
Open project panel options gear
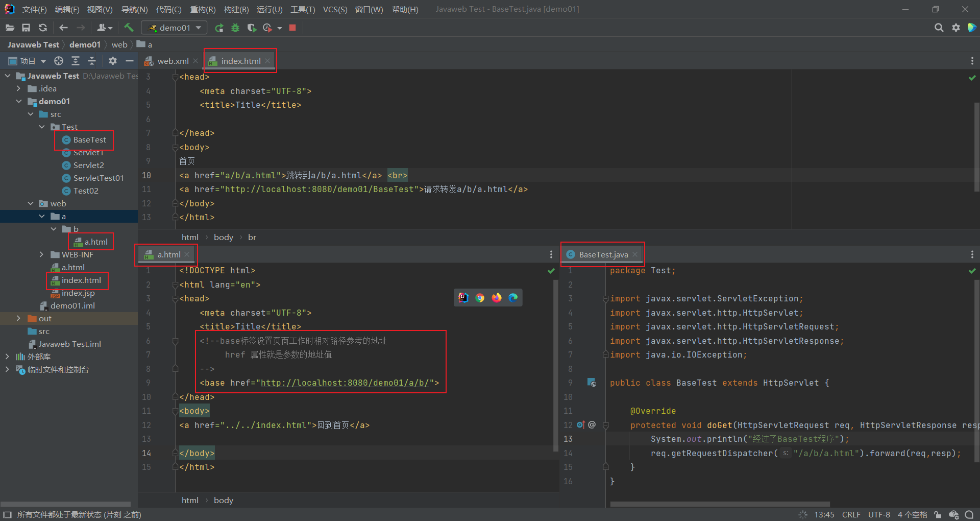(113, 61)
